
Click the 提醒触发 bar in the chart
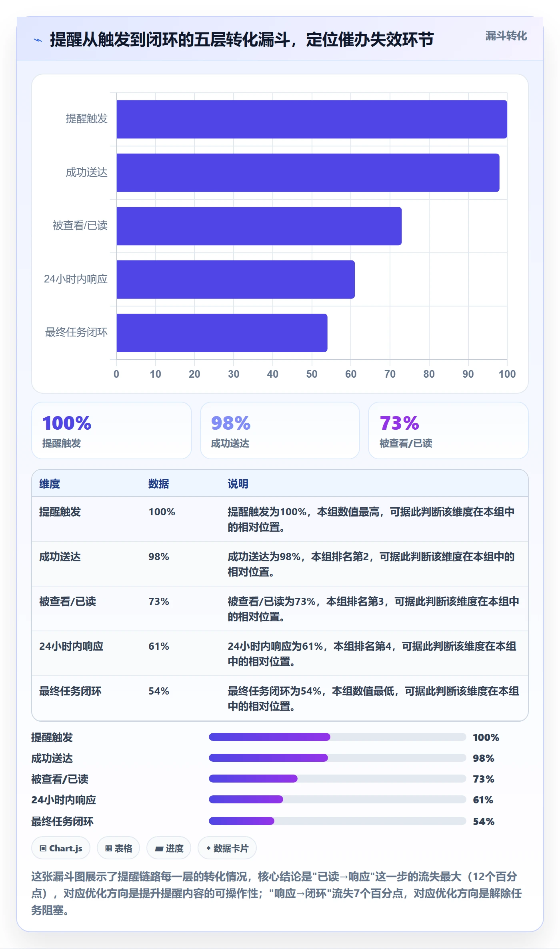pyautogui.click(x=312, y=119)
